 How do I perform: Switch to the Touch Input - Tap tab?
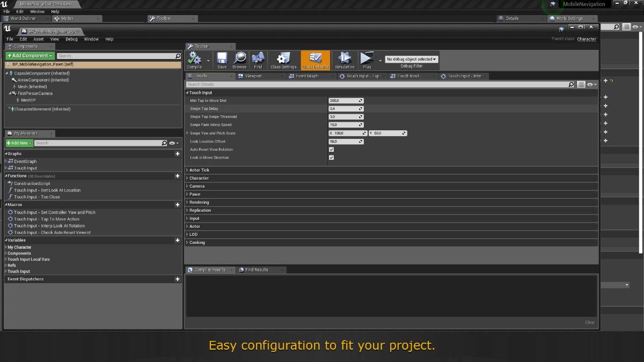363,76
